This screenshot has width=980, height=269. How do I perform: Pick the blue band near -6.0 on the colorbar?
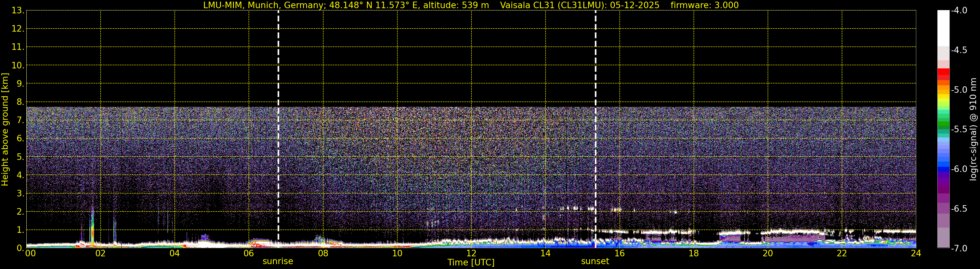(x=943, y=169)
